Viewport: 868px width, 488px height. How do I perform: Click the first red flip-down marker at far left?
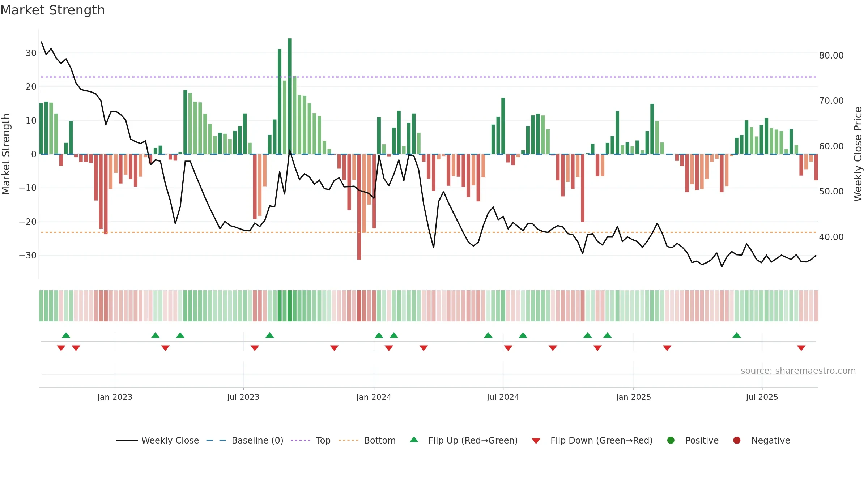[x=61, y=348]
